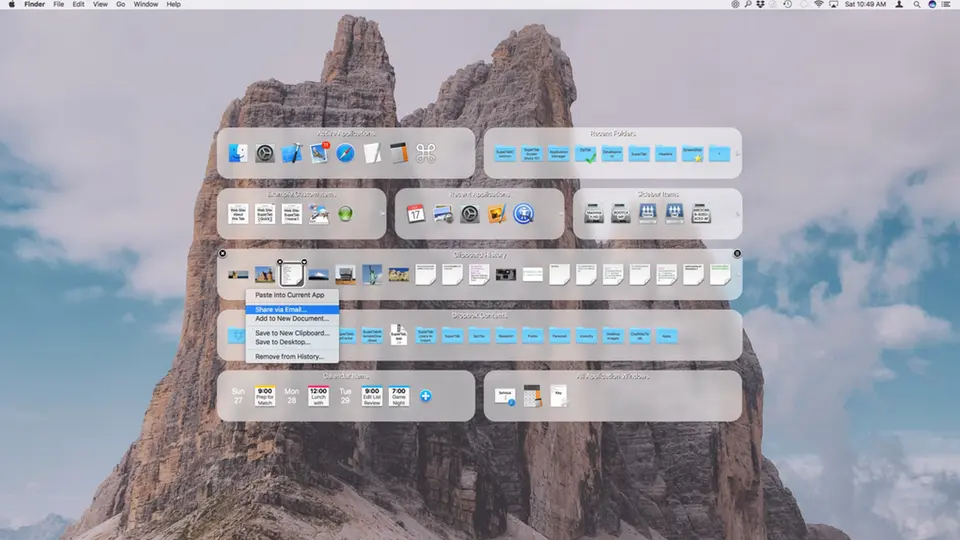Expand Example Custom Items overflow arrow
Viewport: 960px width, 540px height.
click(x=381, y=214)
